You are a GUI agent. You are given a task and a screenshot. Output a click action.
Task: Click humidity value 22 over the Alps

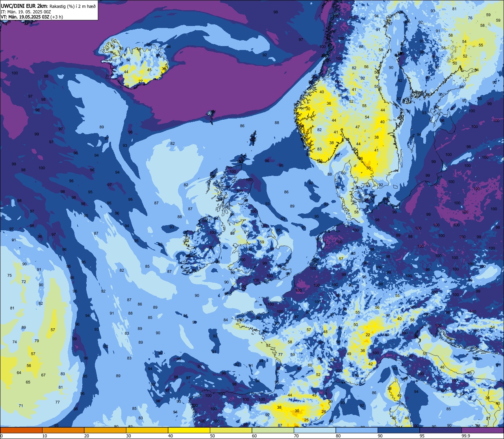point(368,335)
